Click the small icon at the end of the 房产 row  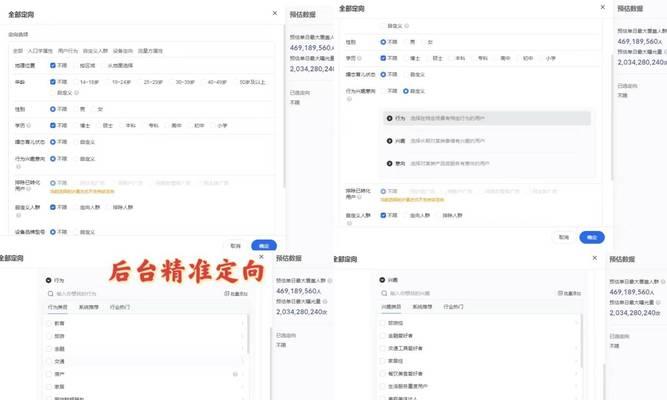coord(235,374)
